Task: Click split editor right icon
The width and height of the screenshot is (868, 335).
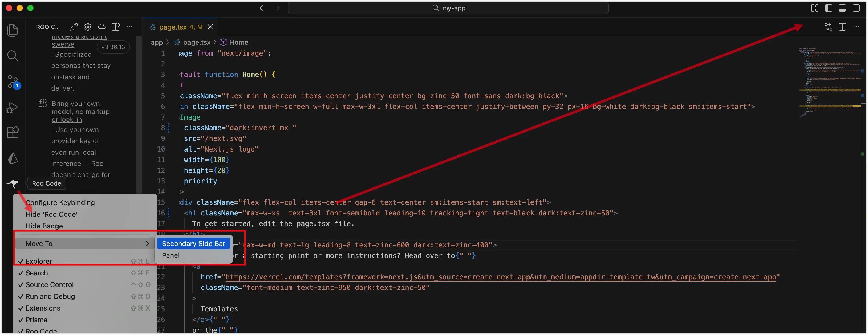Action: click(x=842, y=27)
